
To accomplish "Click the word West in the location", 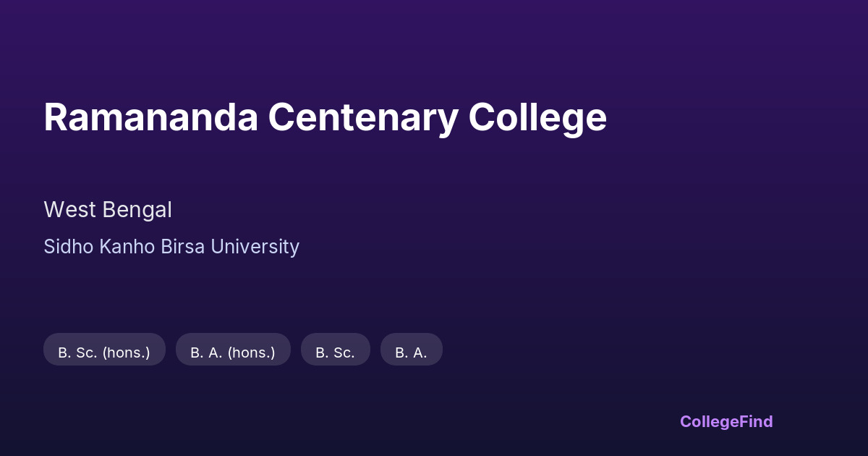I will [69, 210].
